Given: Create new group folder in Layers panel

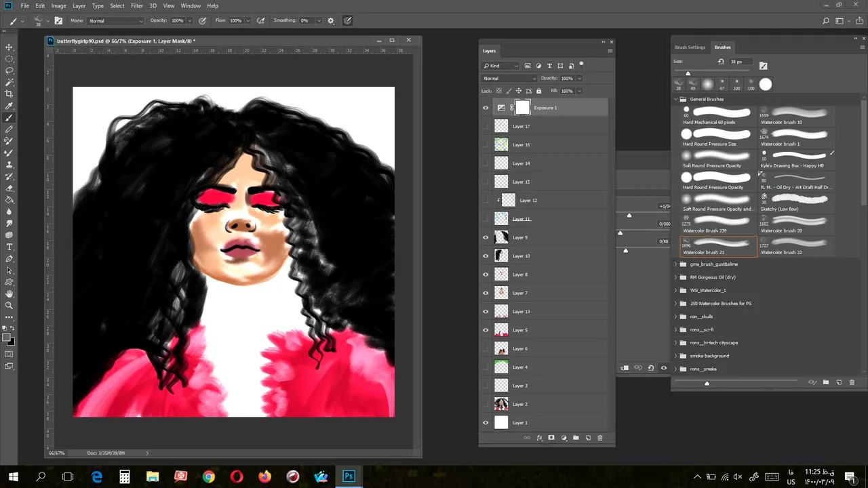Looking at the screenshot, I should [576, 438].
